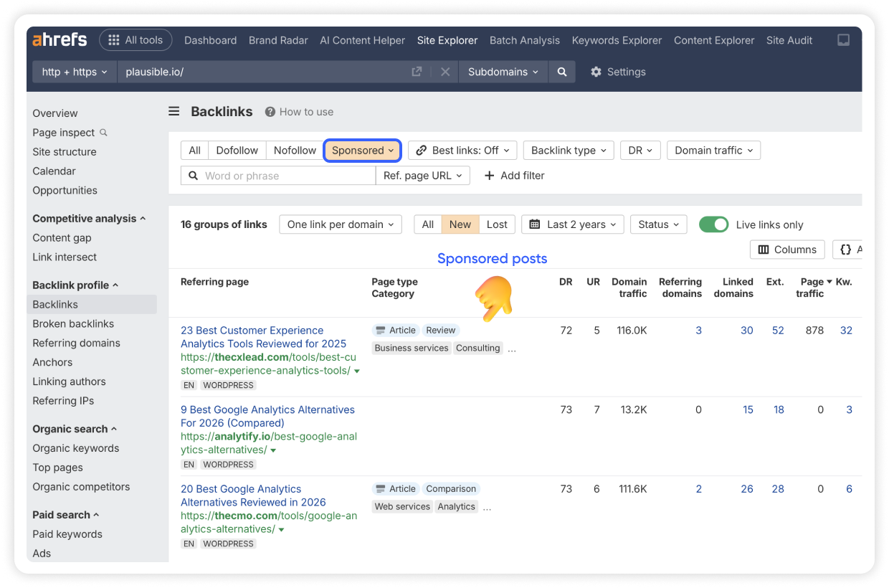Go to Referring domains in sidebar

(76, 343)
